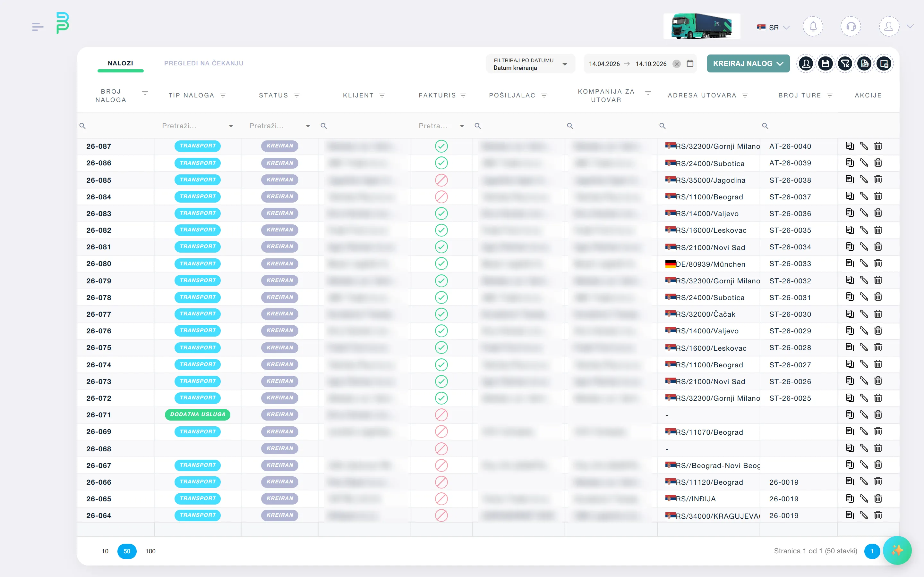This screenshot has height=577, width=924.
Task: Switch to the Pregledi na čekanju tab
Action: (x=204, y=63)
